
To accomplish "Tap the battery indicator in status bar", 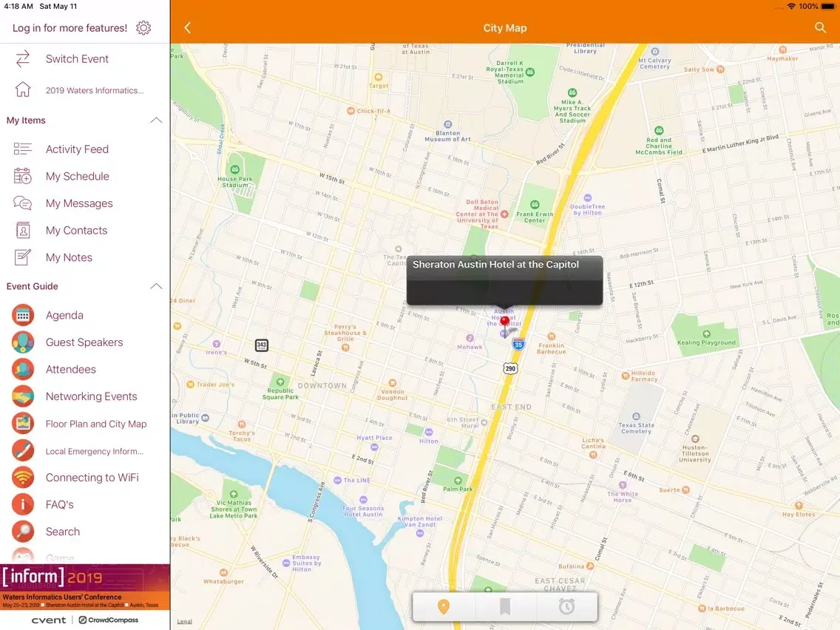I will point(827,7).
